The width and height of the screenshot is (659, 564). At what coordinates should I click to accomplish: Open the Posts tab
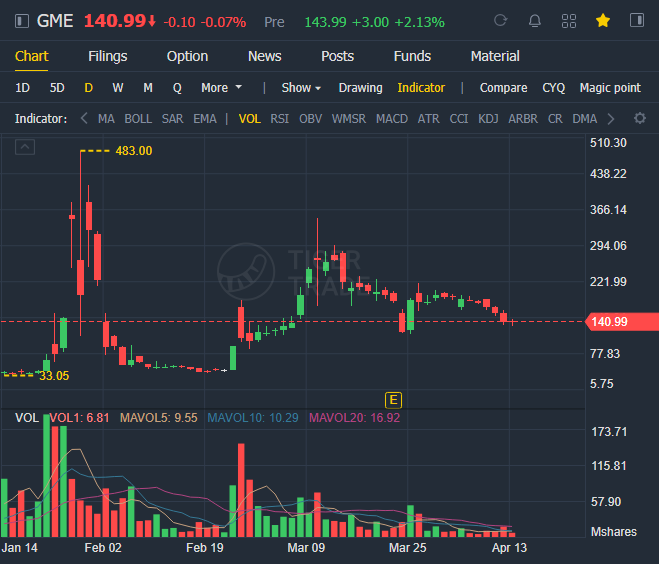click(x=337, y=56)
